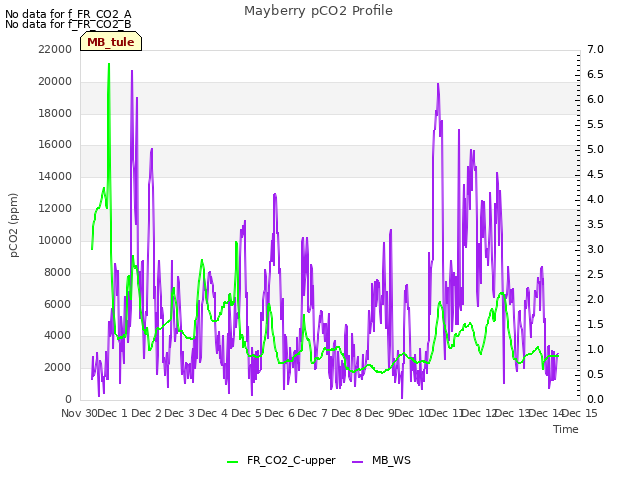Click the green peak near 21000 ppm
The width and height of the screenshot is (640, 480).
pos(109,64)
